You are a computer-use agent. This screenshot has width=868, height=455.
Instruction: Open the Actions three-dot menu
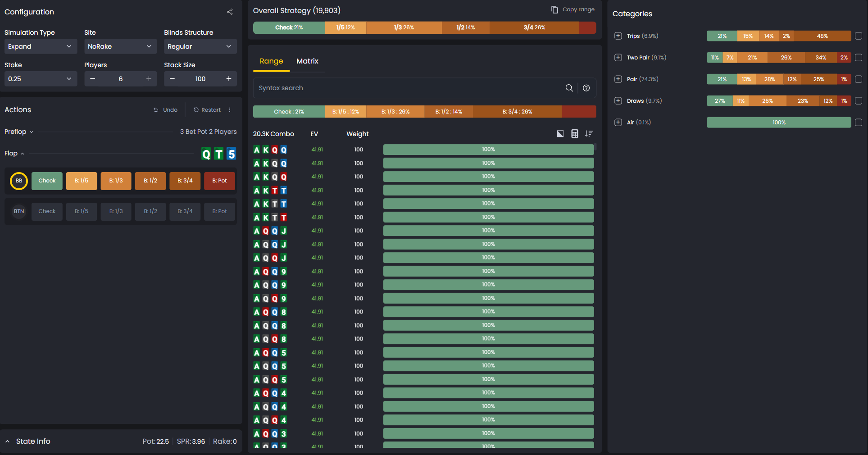[x=230, y=110]
